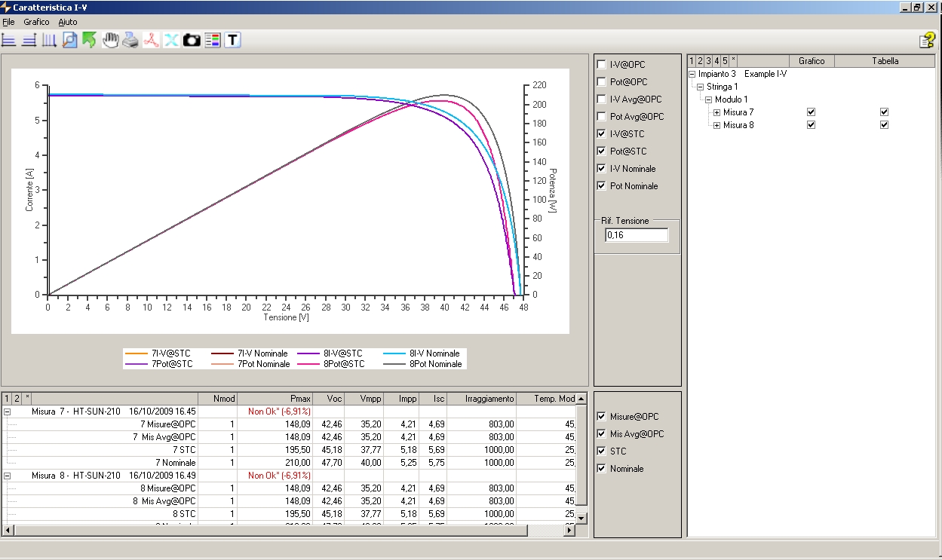The image size is (942, 560).
Task: Select the hand pan tool
Action: click(x=111, y=40)
